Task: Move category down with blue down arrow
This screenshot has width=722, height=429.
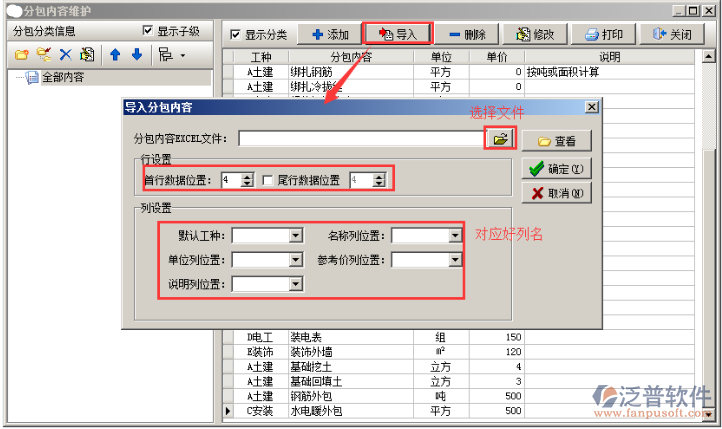Action: point(137,55)
